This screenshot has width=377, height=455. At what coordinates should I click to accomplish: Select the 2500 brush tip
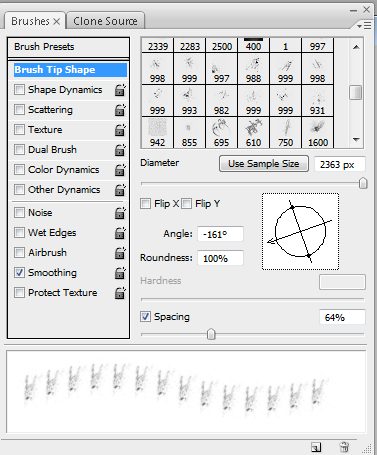(221, 45)
